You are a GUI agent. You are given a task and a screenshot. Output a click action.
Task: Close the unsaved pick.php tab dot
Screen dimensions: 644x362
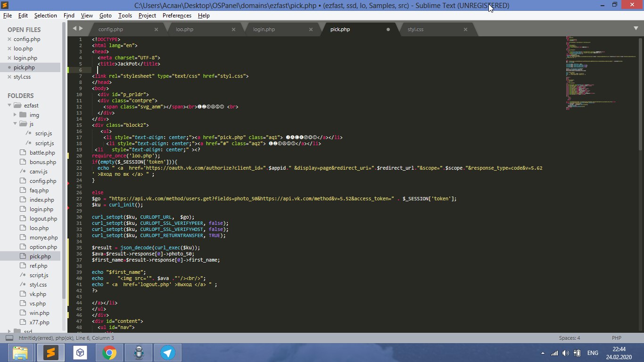(x=388, y=29)
